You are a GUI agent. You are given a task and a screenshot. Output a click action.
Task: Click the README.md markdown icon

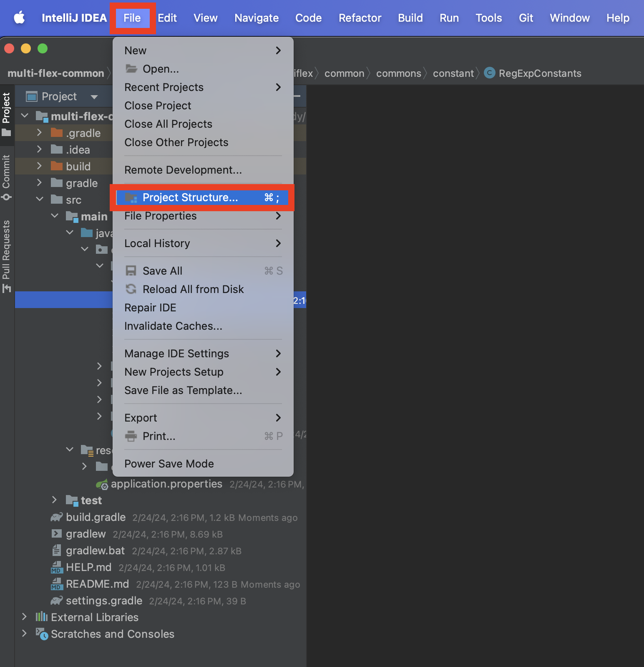coord(56,584)
